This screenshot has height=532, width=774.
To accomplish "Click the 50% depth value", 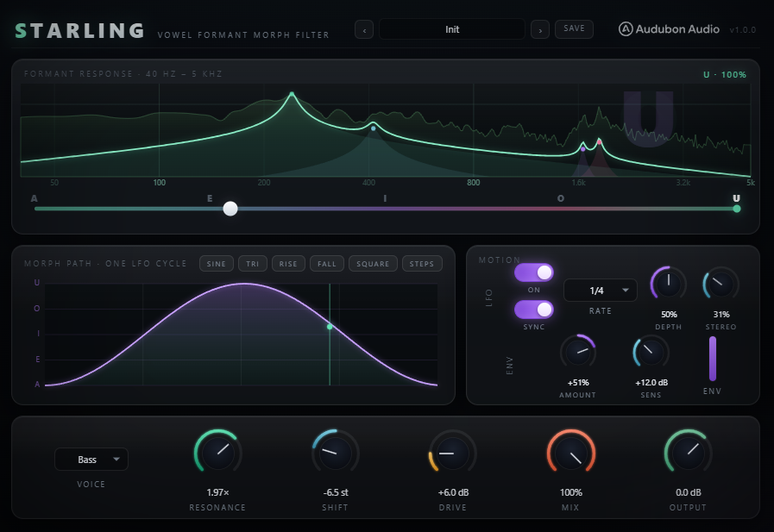I will (x=669, y=314).
